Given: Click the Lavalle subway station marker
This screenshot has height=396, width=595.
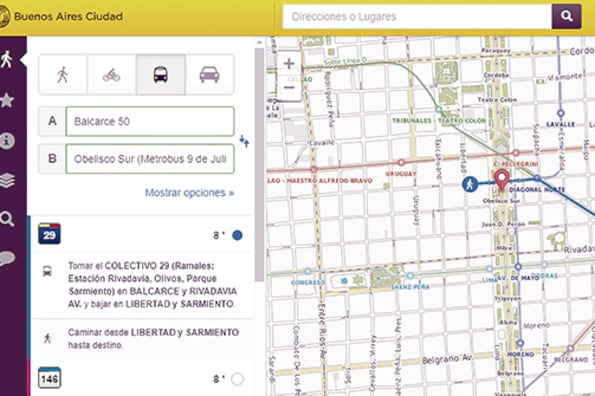Looking at the screenshot, I should [560, 113].
